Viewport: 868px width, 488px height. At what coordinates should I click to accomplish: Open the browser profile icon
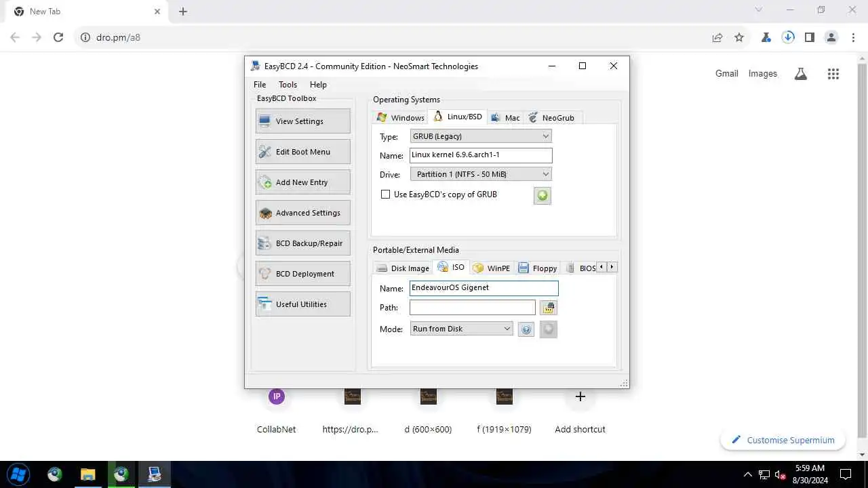click(x=831, y=37)
